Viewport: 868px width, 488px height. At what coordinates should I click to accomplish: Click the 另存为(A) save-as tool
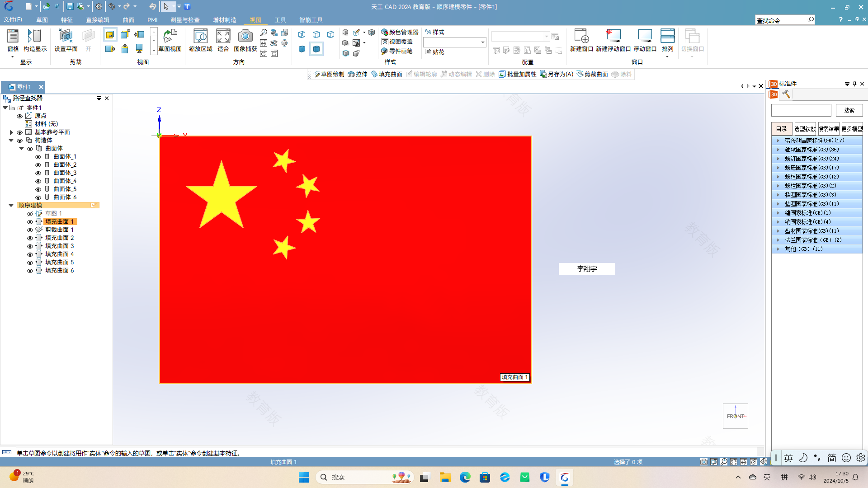(x=557, y=74)
